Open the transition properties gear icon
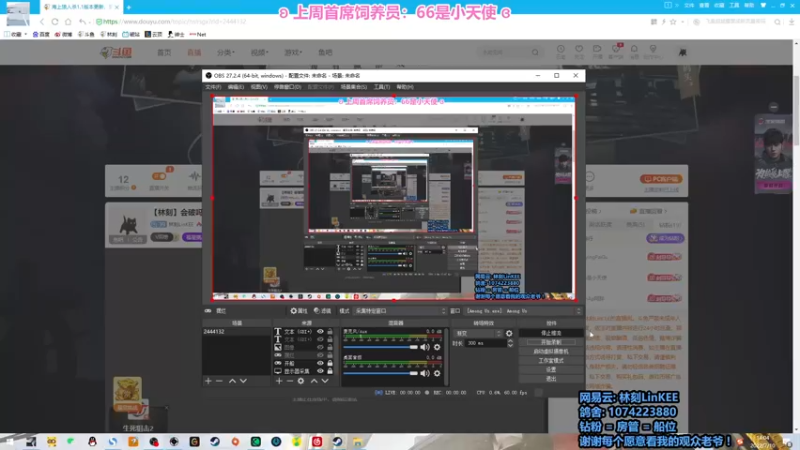 point(509,333)
